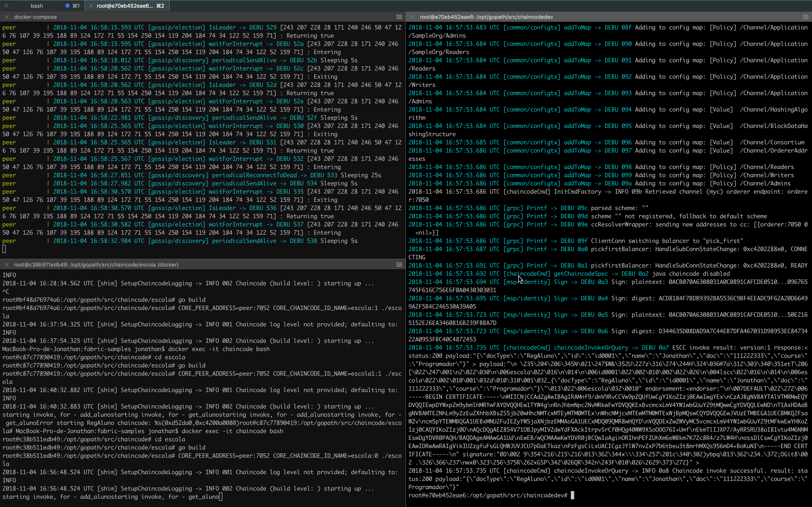Click the periodicalReconnectToDead log entry
Viewport: 812px width, 507px height.
pyautogui.click(x=254, y=175)
